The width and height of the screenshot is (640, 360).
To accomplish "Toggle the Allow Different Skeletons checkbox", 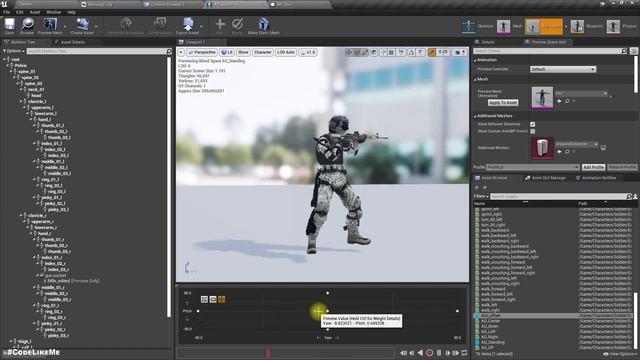I will (532, 124).
